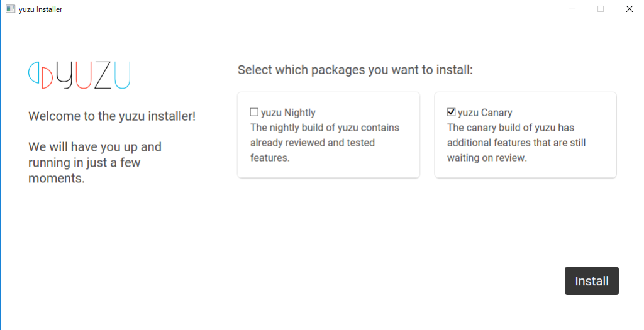
Task: Click the "Select which packages" heading
Action: click(355, 70)
